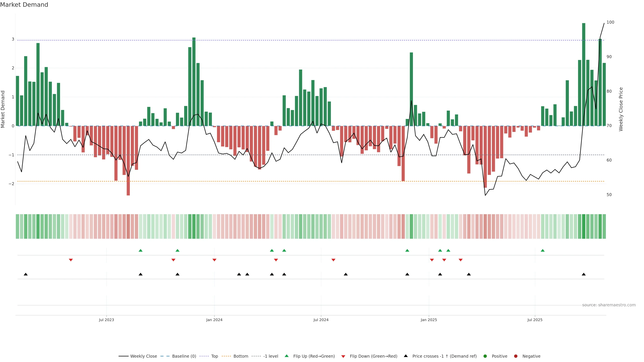Click the rightmost black price-cross triangle marker
This screenshot has width=644, height=362.
(583, 274)
